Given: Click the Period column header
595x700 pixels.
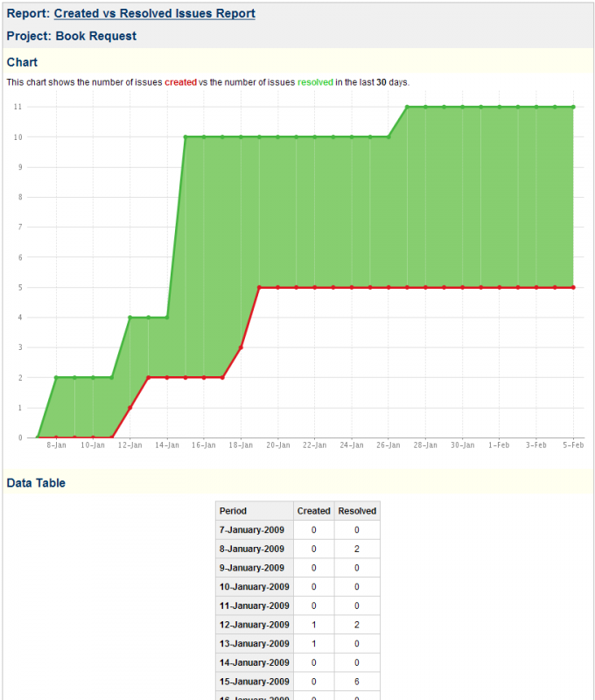Looking at the screenshot, I should (234, 511).
